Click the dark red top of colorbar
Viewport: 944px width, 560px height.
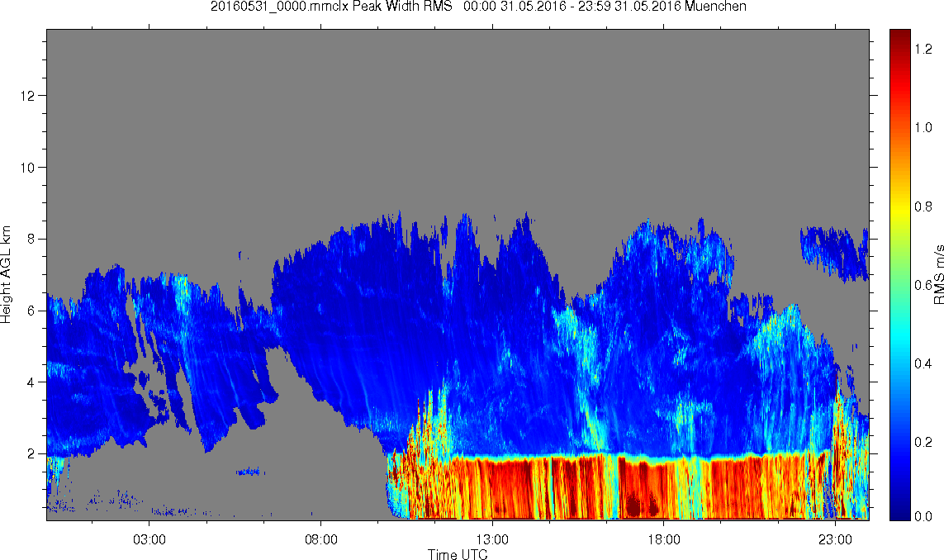(x=900, y=35)
